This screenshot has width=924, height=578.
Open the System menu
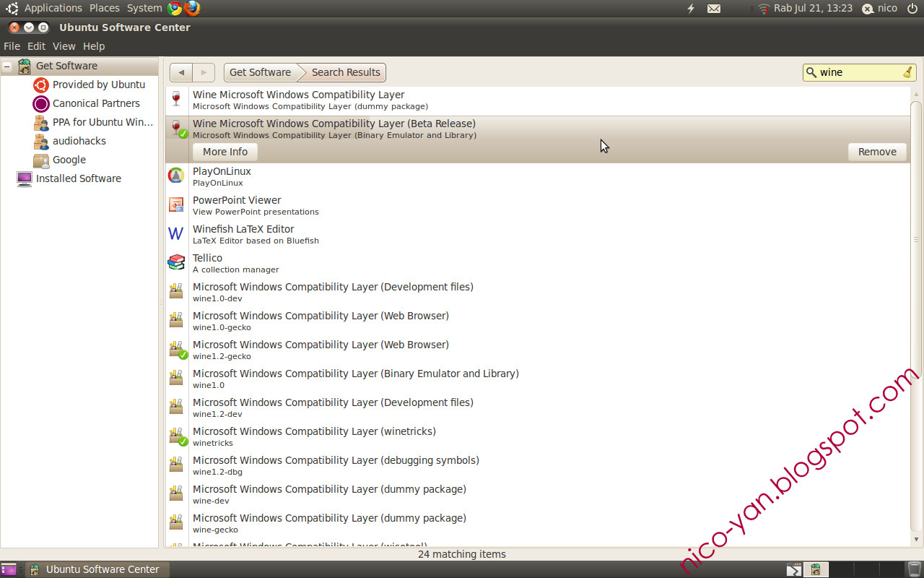point(144,8)
